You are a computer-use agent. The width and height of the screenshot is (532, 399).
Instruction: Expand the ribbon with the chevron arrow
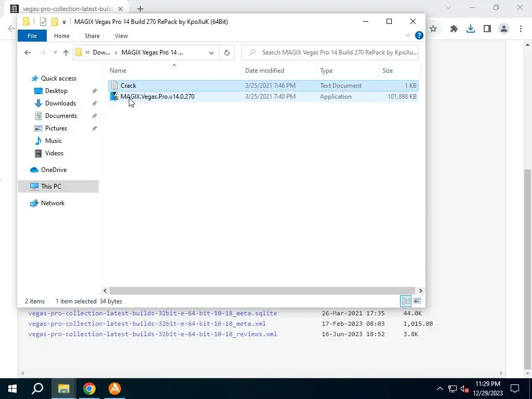(408, 35)
